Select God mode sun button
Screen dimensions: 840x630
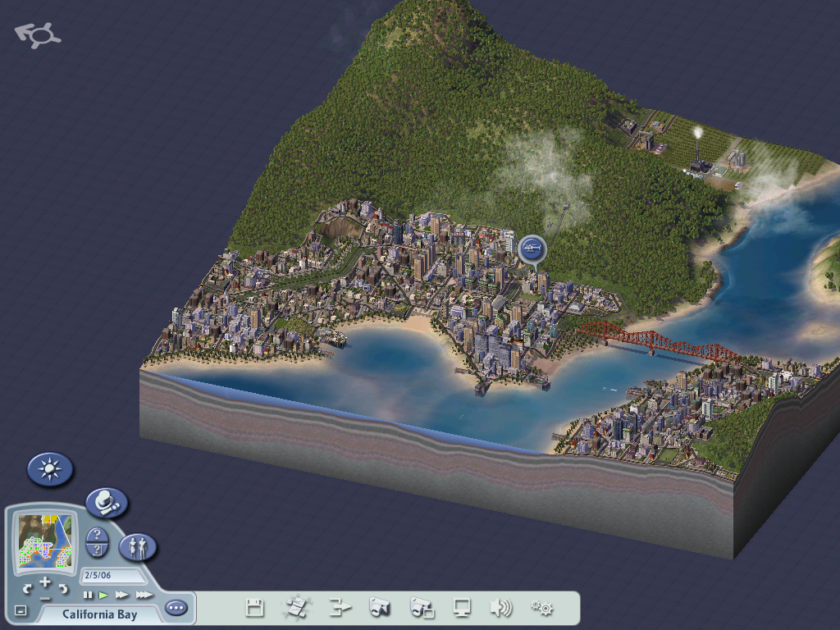[50, 469]
